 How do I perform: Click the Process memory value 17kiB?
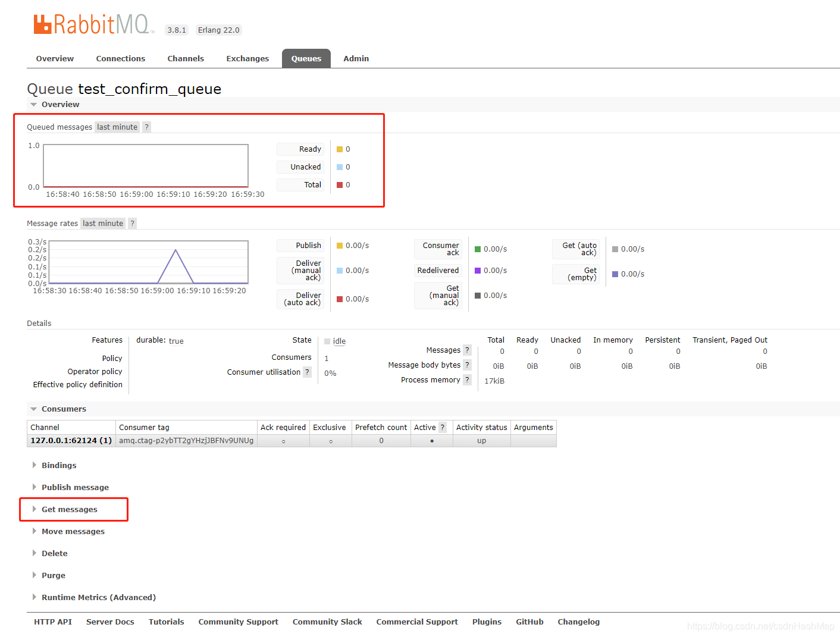(494, 381)
